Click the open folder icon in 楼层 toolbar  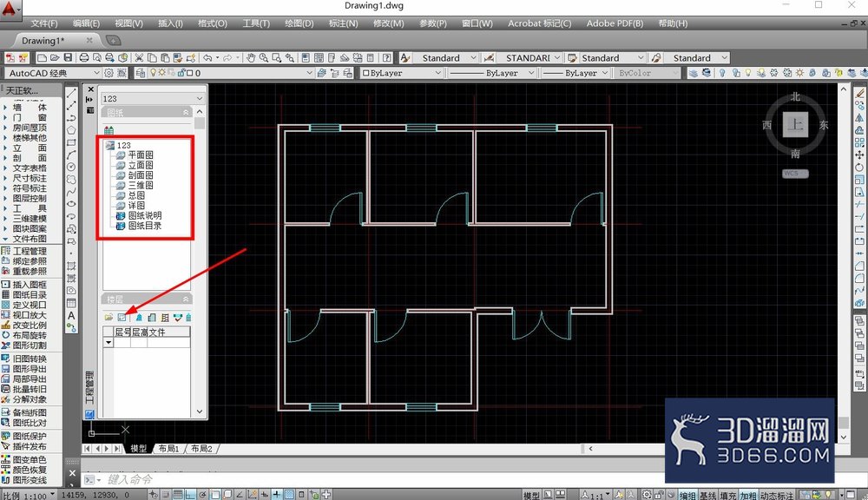pyautogui.click(x=108, y=318)
